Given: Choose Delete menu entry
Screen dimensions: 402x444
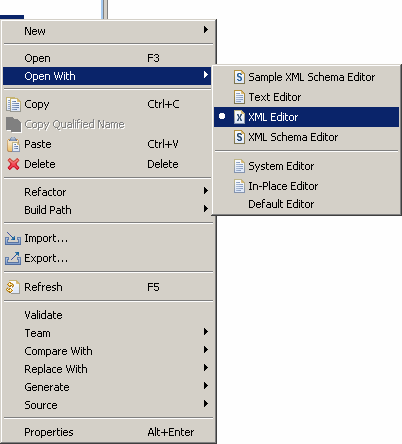Looking at the screenshot, I should pyautogui.click(x=108, y=164).
